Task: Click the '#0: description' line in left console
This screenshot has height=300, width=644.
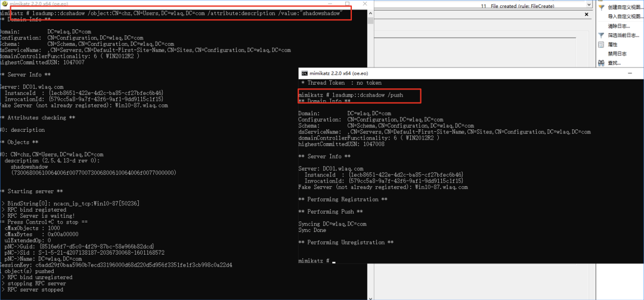Action: (23, 130)
